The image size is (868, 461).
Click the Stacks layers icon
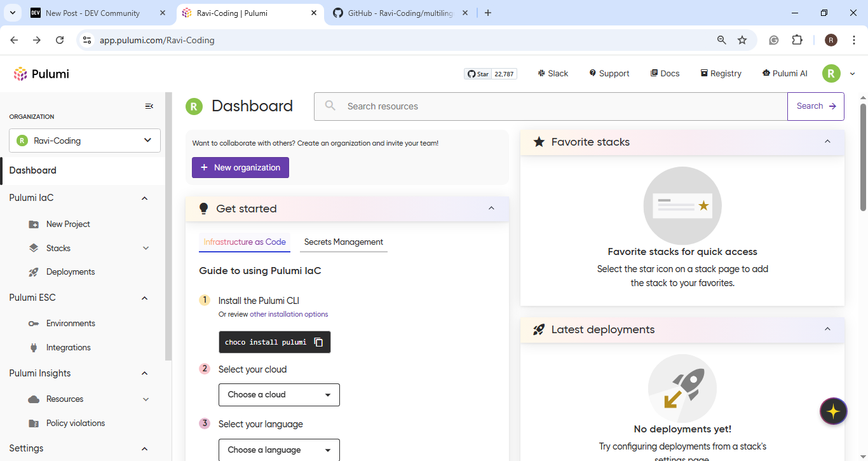[x=34, y=248]
